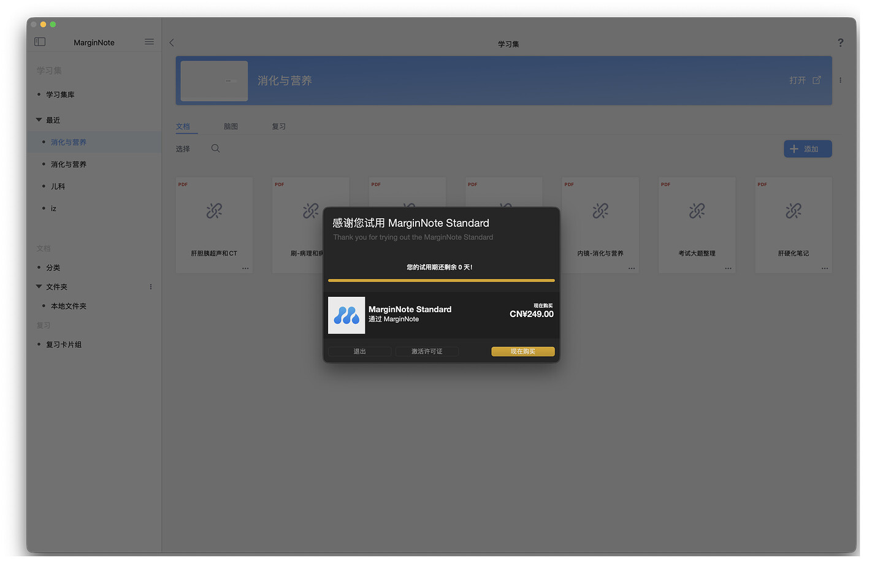Click the 退出 button in the trial dialog
This screenshot has height=588, width=883.
coord(359,351)
